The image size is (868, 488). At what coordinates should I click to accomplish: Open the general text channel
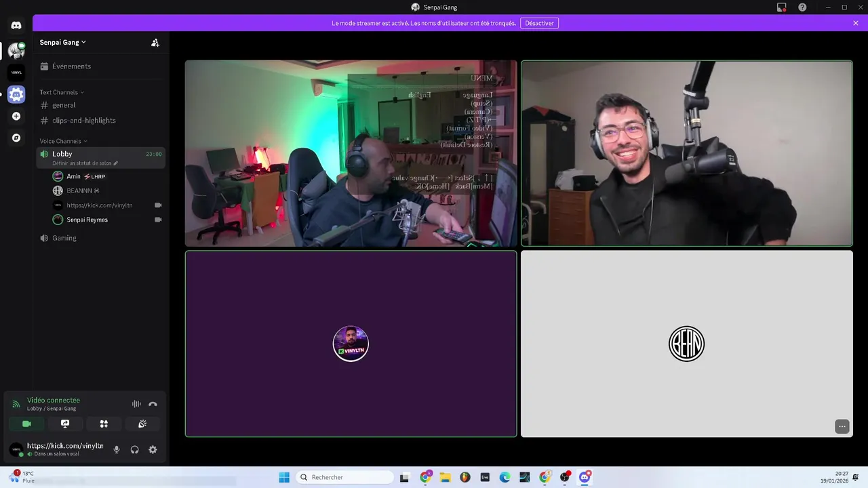click(x=100, y=105)
